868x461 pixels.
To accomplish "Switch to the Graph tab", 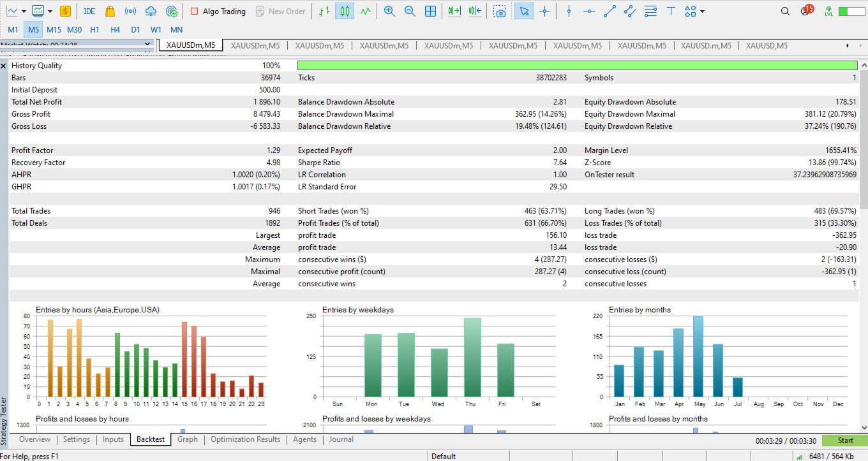I will click(188, 439).
